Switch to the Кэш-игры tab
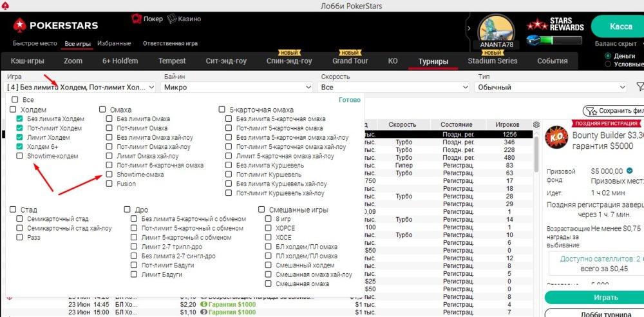Viewport: 644px width, 317px height. tap(28, 61)
